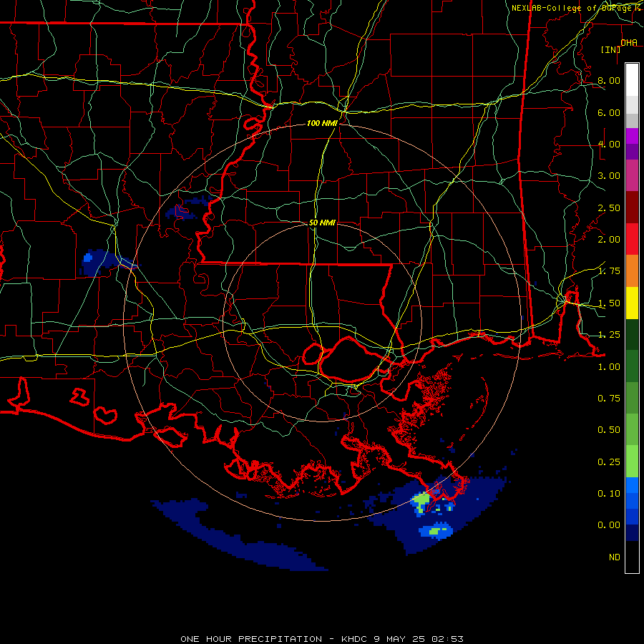Click the 'ND' legend label

[x=615, y=557]
